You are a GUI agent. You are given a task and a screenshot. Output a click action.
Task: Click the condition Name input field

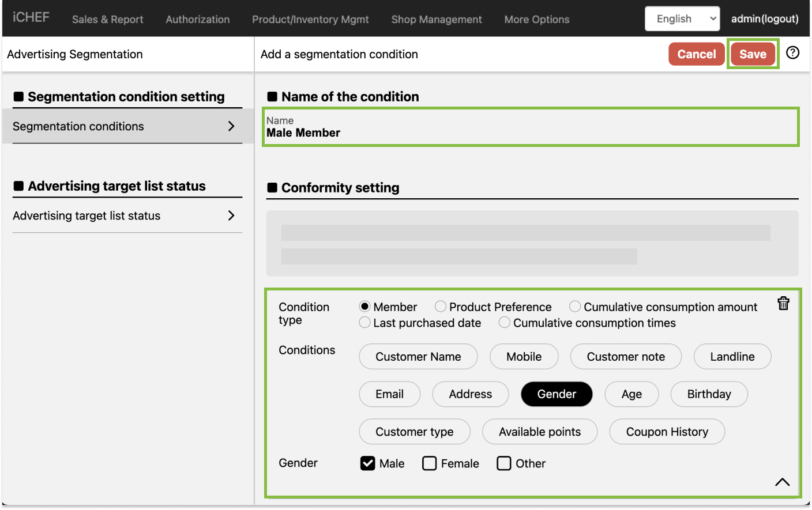click(531, 133)
